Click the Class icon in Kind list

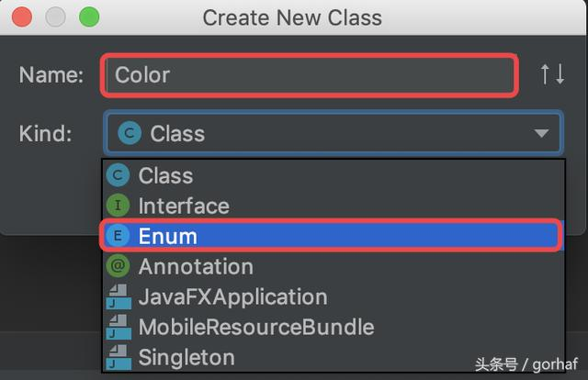point(118,175)
